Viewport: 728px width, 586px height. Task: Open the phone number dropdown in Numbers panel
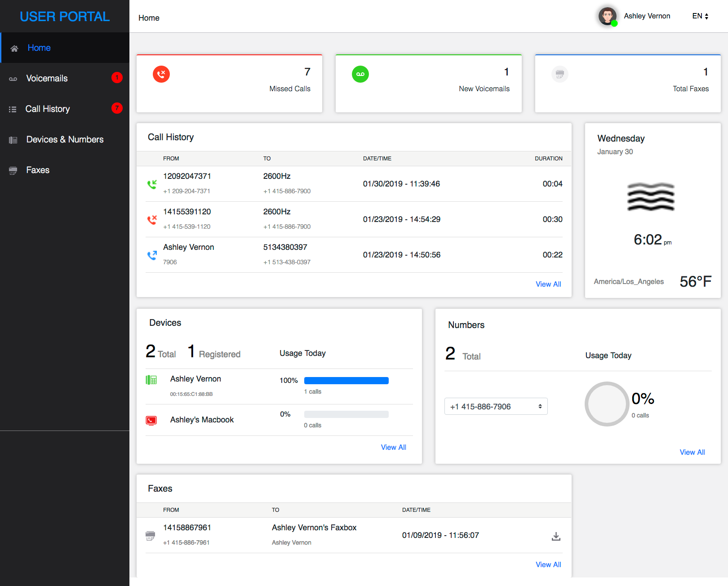click(496, 406)
